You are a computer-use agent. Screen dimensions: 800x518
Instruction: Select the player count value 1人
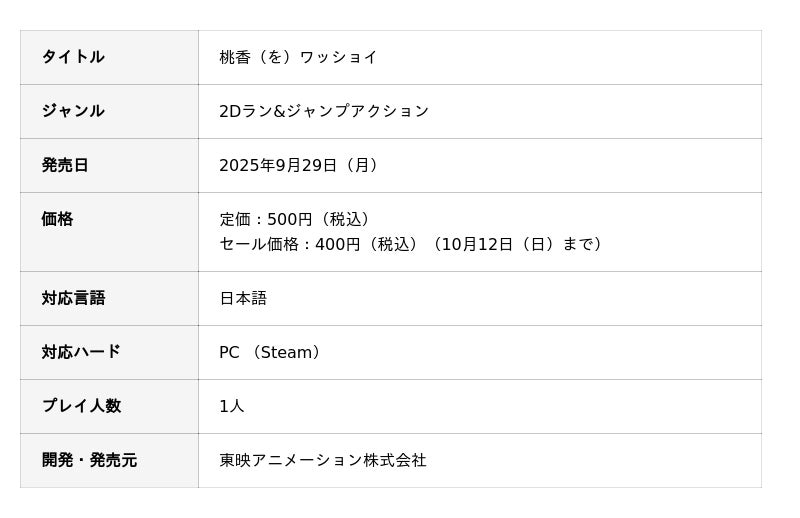(232, 406)
